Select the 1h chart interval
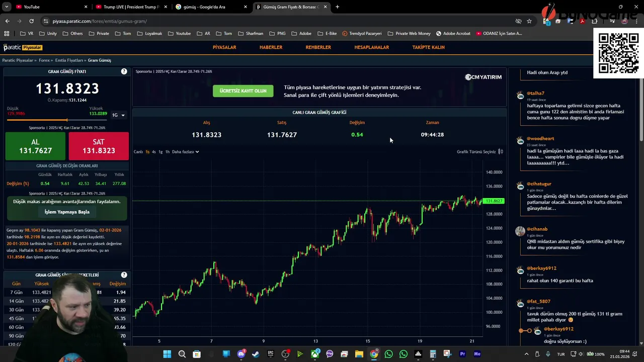Image resolution: width=644 pixels, height=362 pixels. 168,152
